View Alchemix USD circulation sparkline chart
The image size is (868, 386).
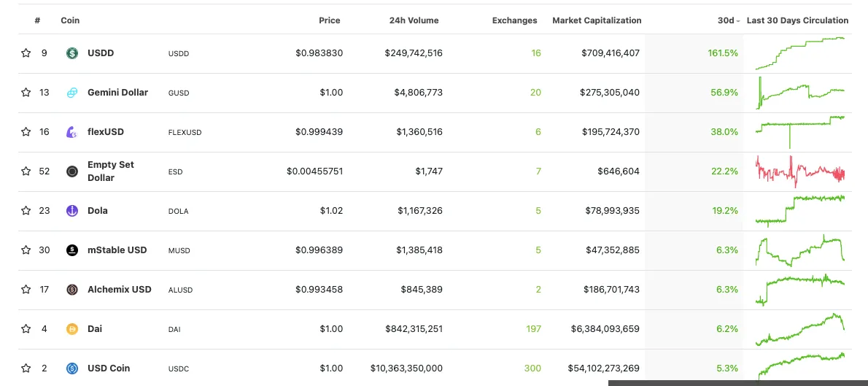tap(800, 289)
